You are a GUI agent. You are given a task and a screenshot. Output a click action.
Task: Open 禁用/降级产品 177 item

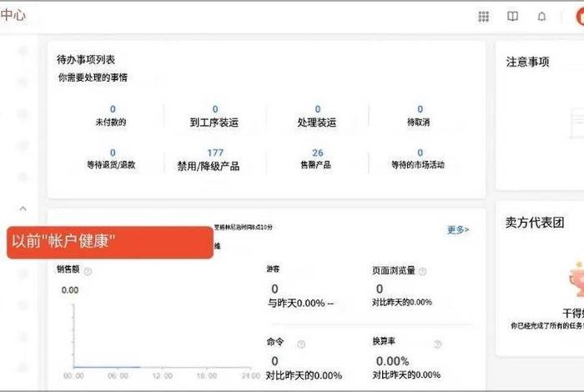[x=209, y=159]
